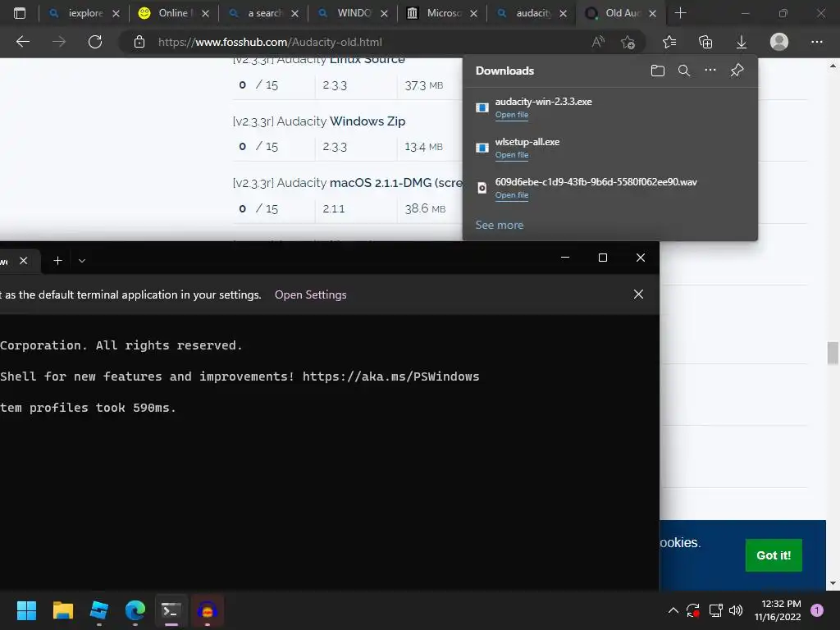Toggle the Downloads toolbar button
Image resolution: width=840 pixels, height=630 pixels.
[x=742, y=42]
